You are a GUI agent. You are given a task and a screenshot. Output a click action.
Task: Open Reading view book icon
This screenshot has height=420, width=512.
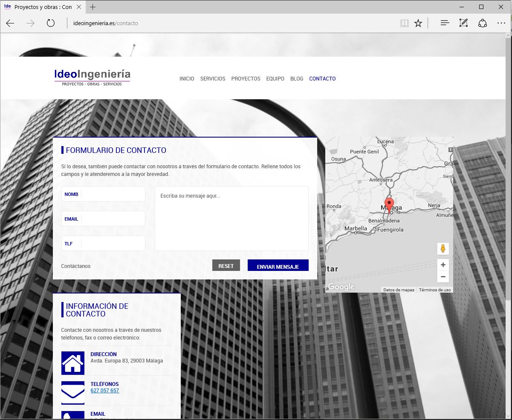404,23
